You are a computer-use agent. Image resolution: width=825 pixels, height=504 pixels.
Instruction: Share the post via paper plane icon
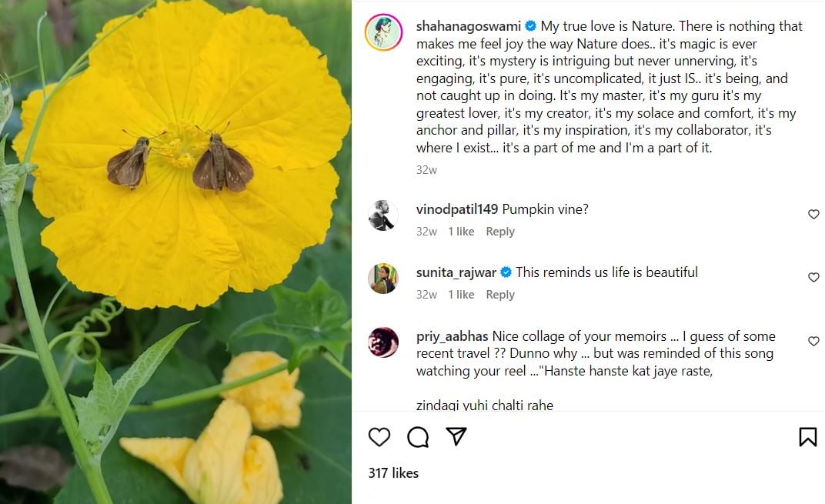pos(457,436)
